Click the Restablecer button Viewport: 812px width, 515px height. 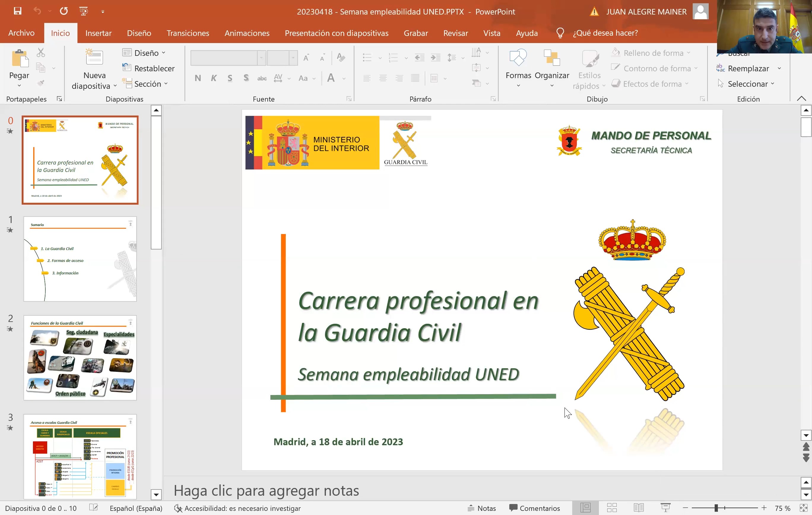coord(148,68)
